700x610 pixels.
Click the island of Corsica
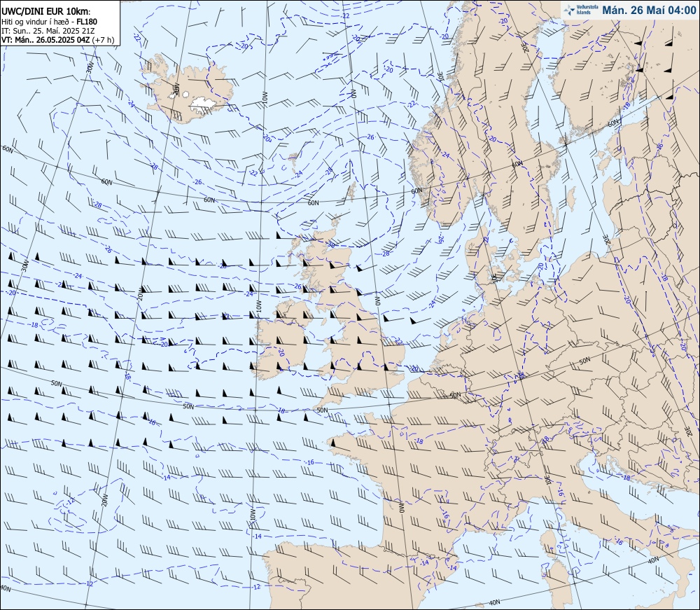550,544
